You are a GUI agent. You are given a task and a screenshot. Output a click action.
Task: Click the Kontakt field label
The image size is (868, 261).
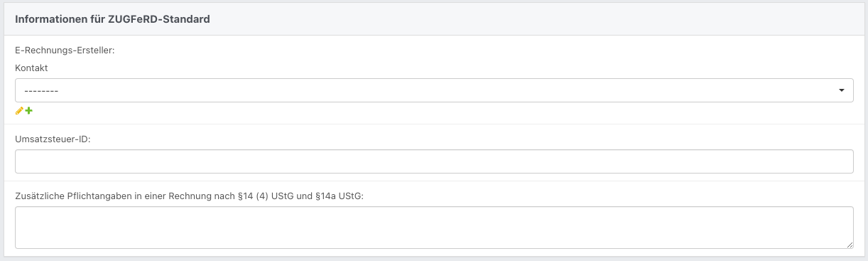click(31, 68)
